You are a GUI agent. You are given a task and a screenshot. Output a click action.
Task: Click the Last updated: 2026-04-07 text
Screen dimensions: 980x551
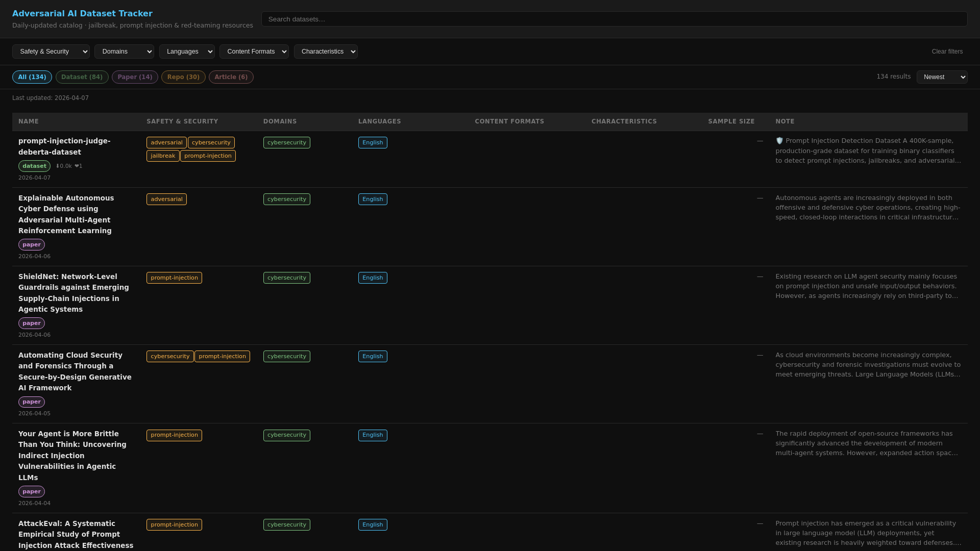[51, 98]
